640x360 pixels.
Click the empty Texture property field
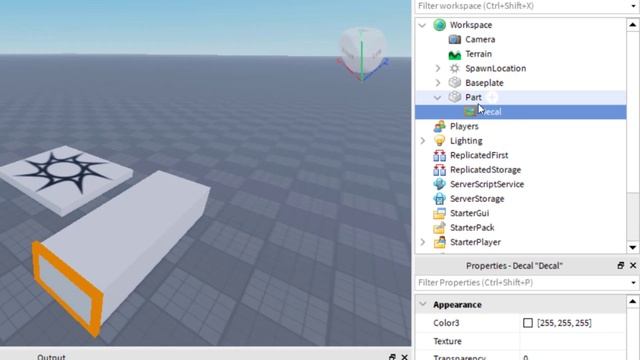[573, 341]
